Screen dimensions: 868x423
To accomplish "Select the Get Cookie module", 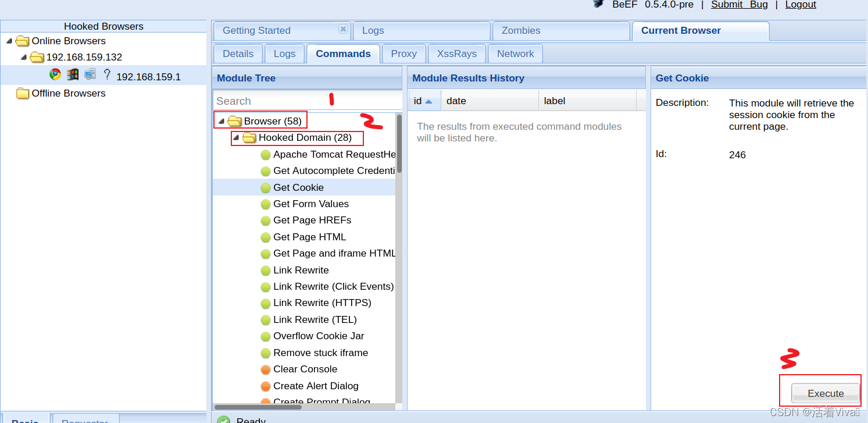I will click(x=298, y=187).
